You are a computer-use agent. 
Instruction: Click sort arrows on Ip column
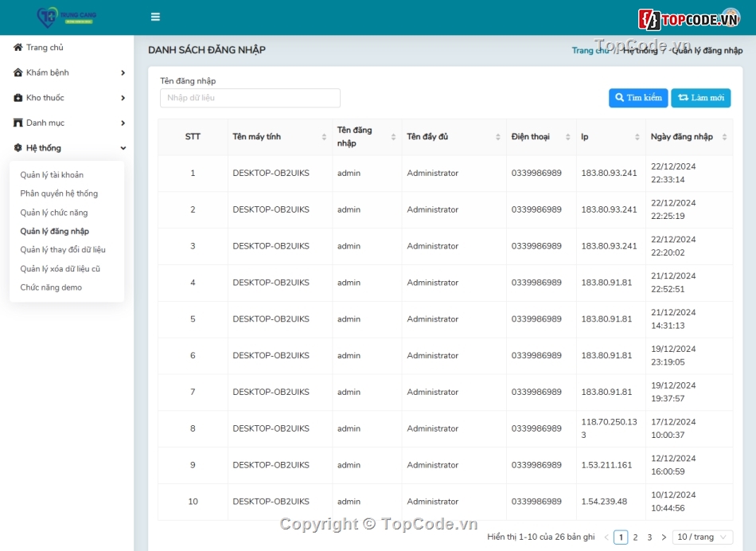pyautogui.click(x=637, y=137)
